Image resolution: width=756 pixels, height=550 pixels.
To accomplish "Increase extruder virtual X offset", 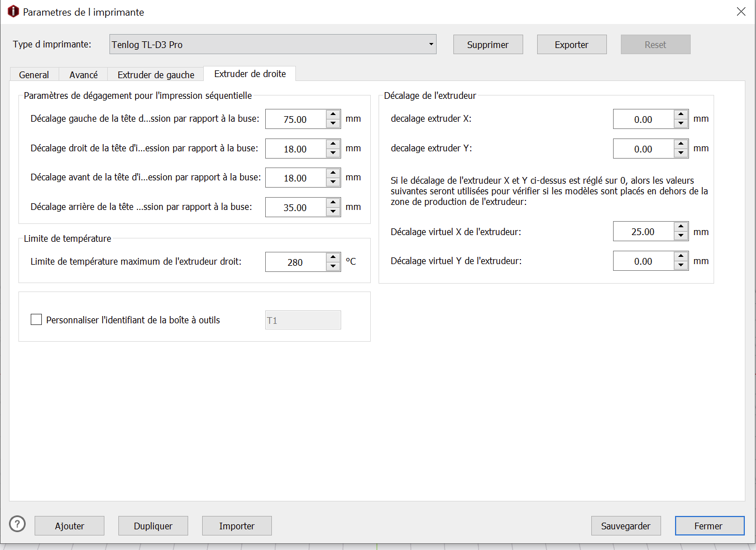I will (681, 227).
